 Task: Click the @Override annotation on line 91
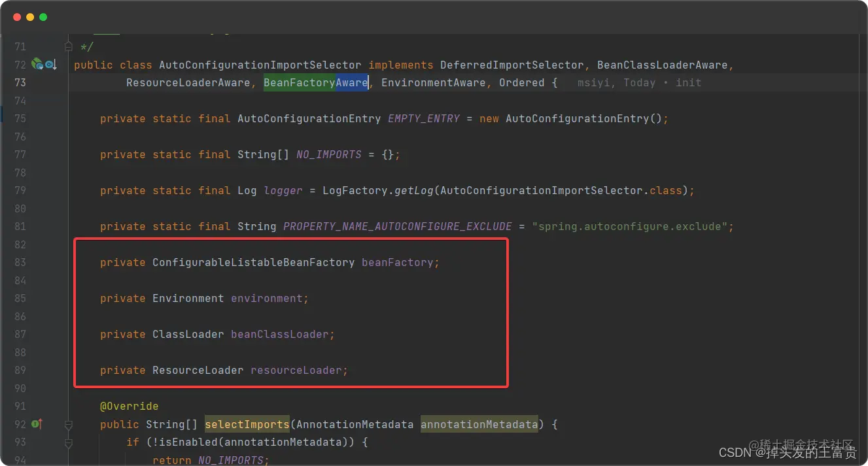tap(129, 407)
